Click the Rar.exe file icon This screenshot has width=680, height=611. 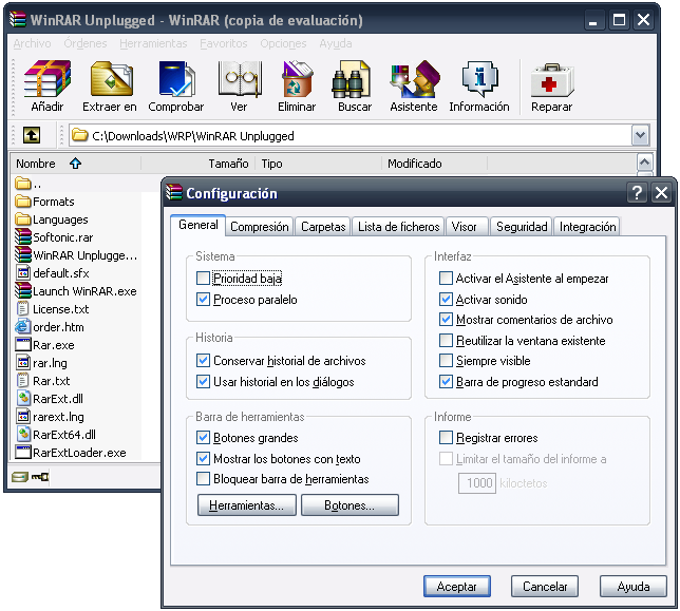coord(23,345)
